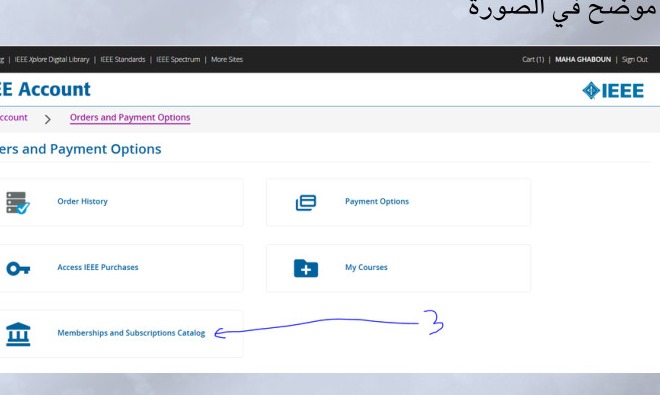Click the Memberships catalog building icon
Viewport: 660px width, 395px height.
click(18, 334)
